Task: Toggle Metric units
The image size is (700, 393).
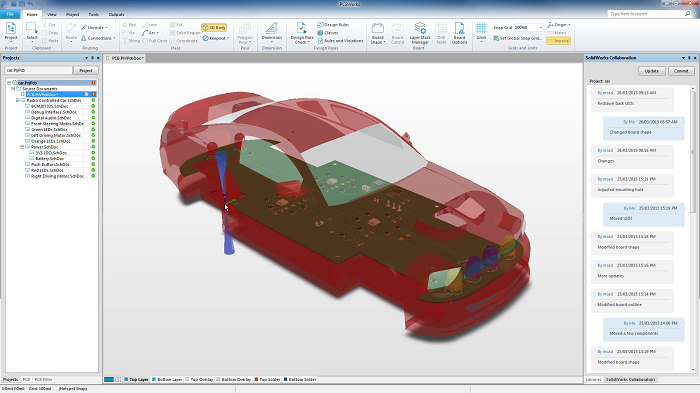Action: coord(557,33)
